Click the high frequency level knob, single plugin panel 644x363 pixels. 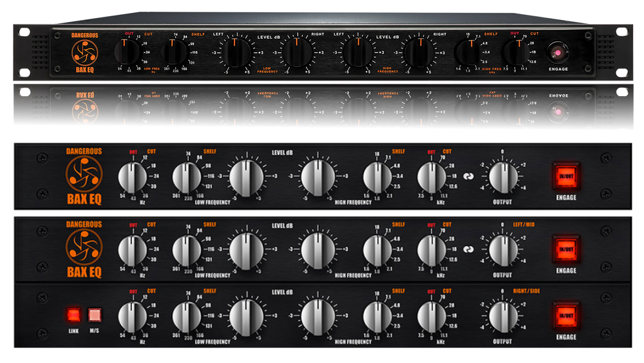[318, 178]
